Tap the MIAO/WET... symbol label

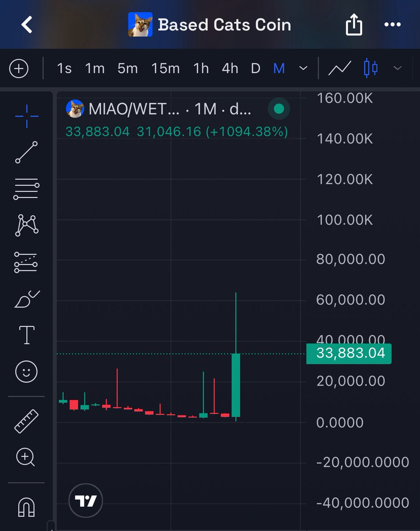click(x=134, y=109)
